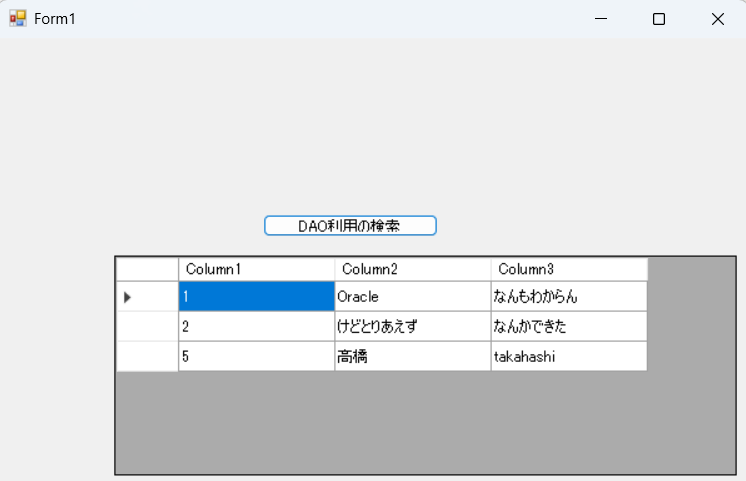The height and width of the screenshot is (481, 746).
Task: Click the DAO利用の検索 button
Action: pyautogui.click(x=350, y=226)
